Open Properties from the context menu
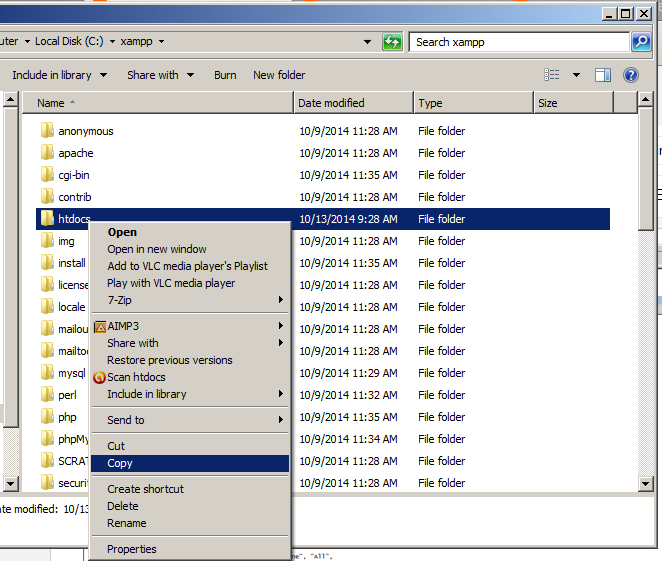 190,549
